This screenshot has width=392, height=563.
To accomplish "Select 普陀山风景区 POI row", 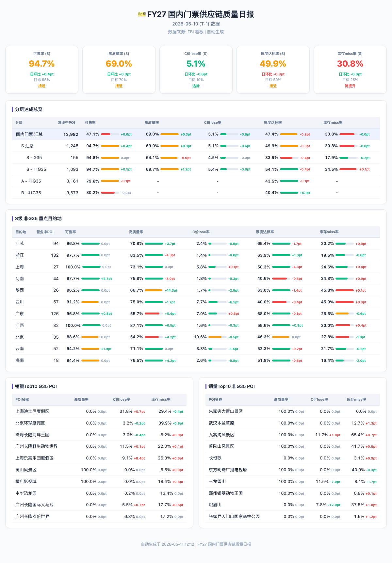I will 293,446.
